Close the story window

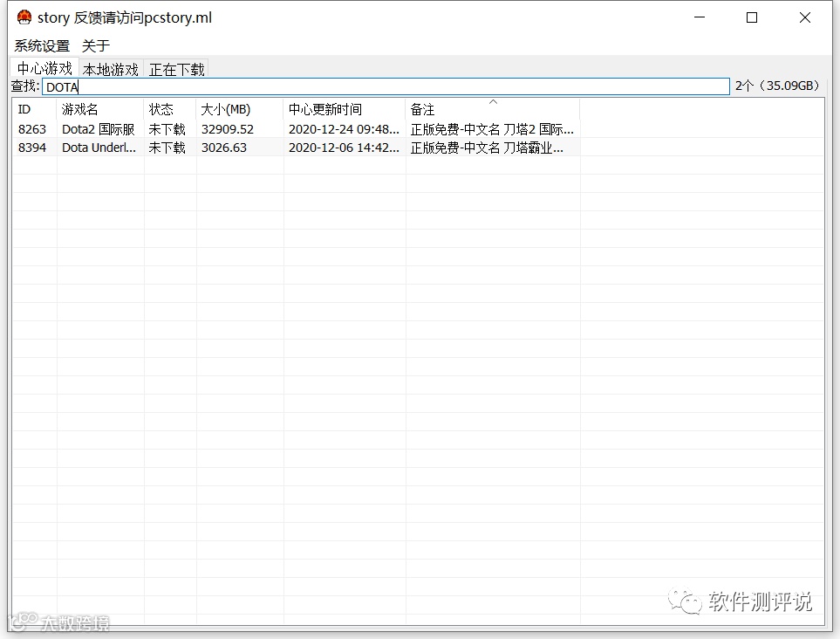tap(804, 17)
